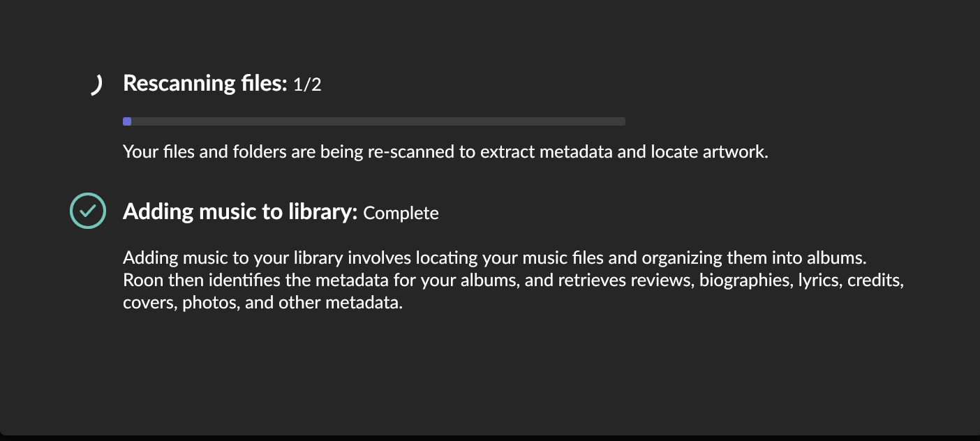Image resolution: width=980 pixels, height=441 pixels.
Task: Click the unfilled gray progress bar track
Action: pyautogui.click(x=377, y=121)
